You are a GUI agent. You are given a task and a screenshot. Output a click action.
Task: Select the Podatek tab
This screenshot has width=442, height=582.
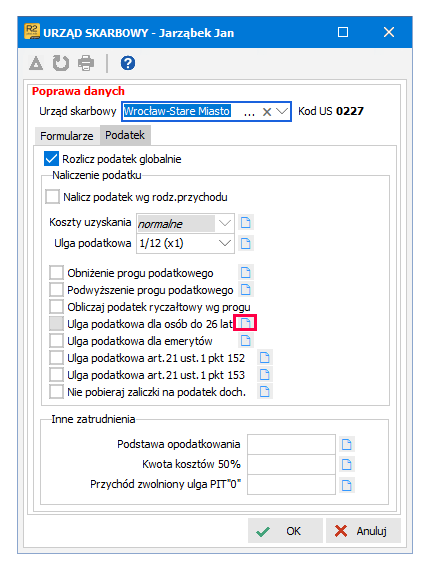pyautogui.click(x=125, y=135)
